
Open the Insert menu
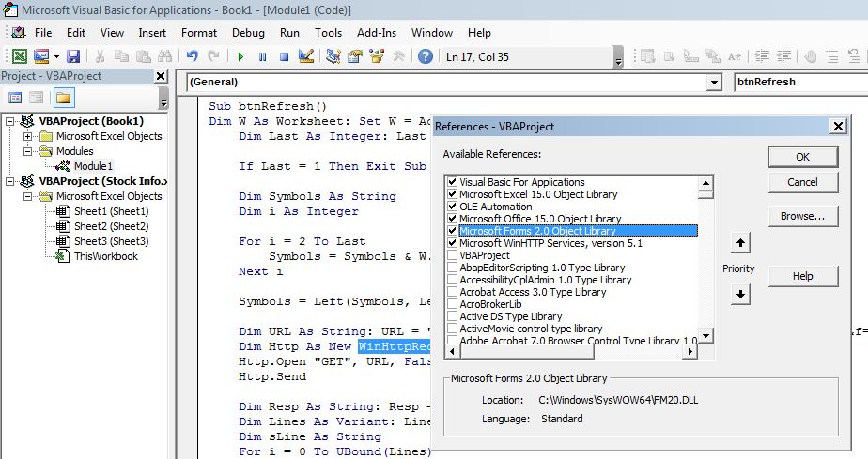tap(152, 33)
